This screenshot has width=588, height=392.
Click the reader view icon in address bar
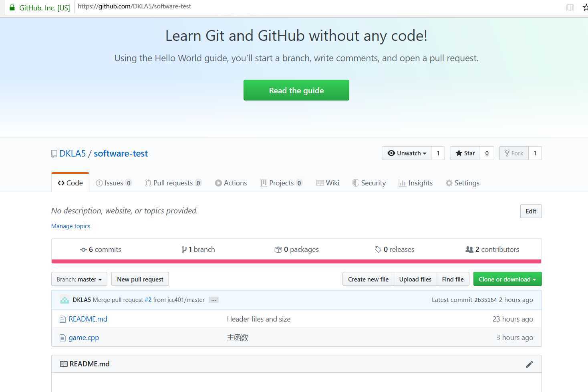pos(570,7)
